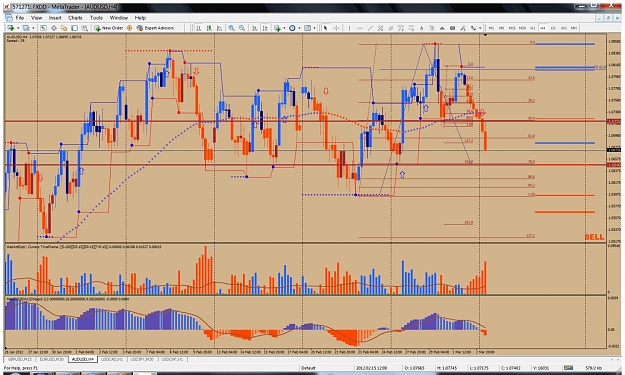625x375 pixels.
Task: Select the Horizontal Line tool
Action: 360,28
